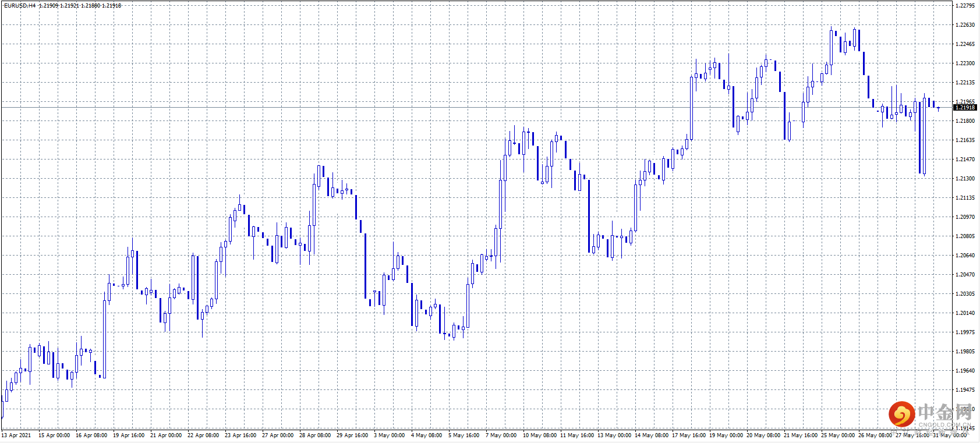980x443 pixels.
Task: Click the 1.21800 price axis label
Action: [965, 121]
